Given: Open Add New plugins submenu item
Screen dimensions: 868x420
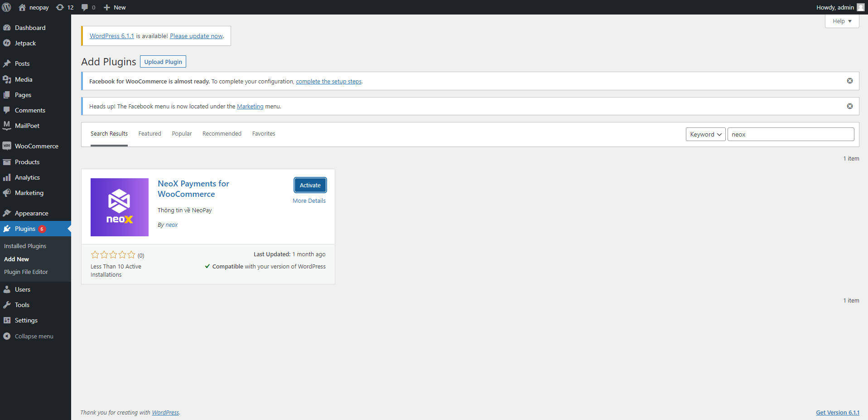Looking at the screenshot, I should (x=16, y=259).
